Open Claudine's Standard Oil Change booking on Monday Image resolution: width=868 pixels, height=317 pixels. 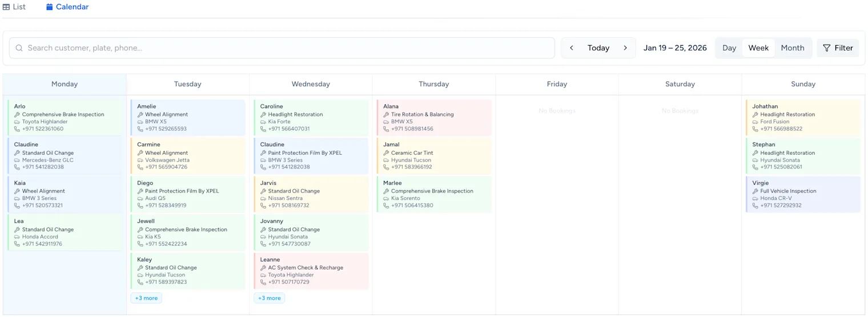coord(65,156)
